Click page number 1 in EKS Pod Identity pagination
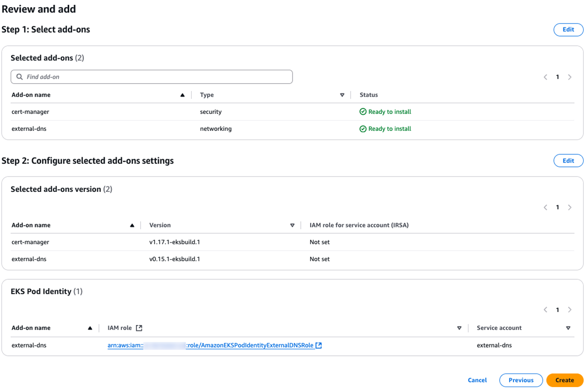Image resolution: width=588 pixels, height=389 pixels. click(558, 310)
